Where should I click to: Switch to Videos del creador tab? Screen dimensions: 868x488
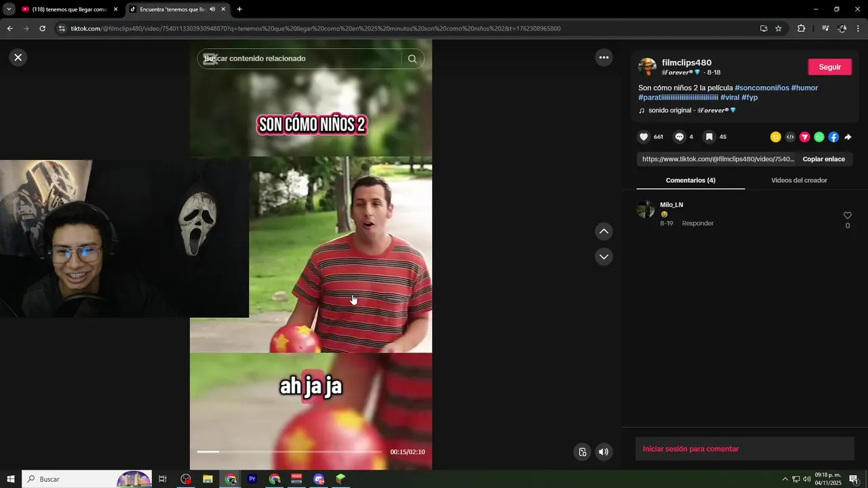pos(799,180)
